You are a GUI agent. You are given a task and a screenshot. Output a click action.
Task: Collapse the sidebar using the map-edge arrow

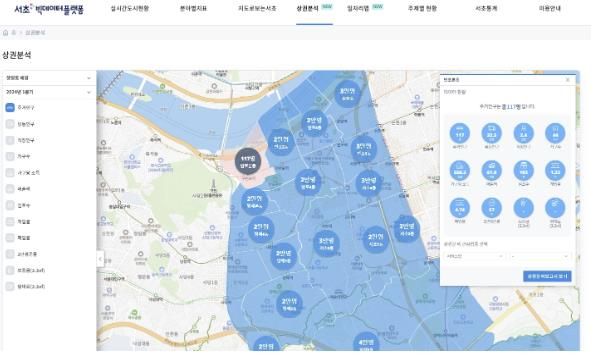[100, 259]
